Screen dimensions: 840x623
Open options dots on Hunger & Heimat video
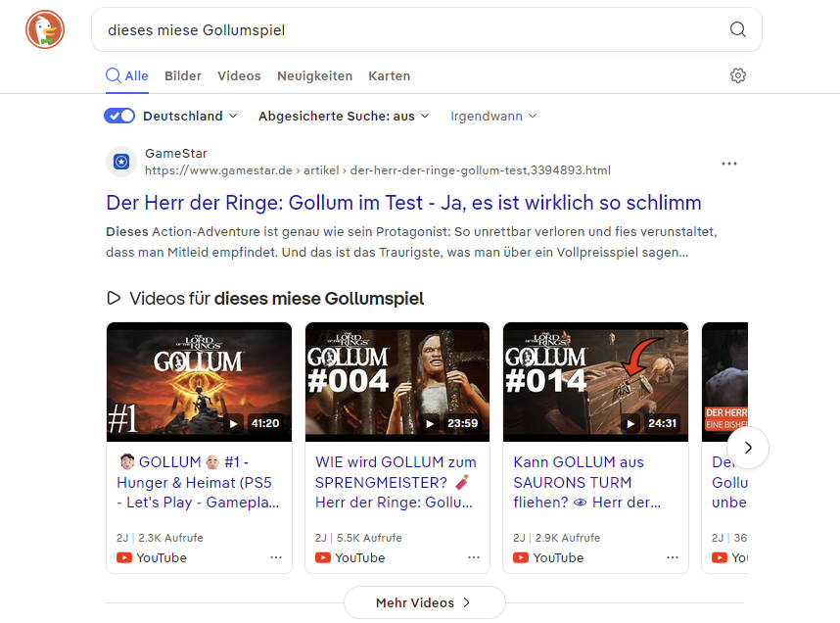276,557
